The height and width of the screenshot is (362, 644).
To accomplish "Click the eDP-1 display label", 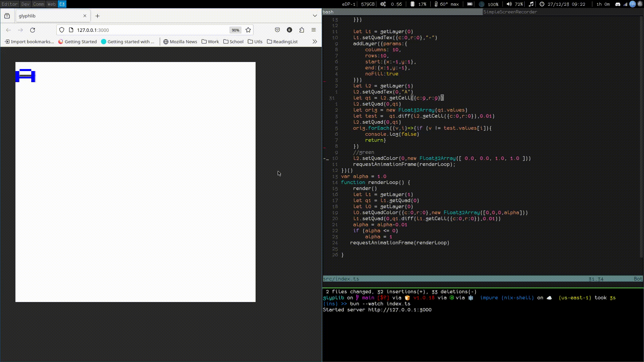I will point(348,4).
